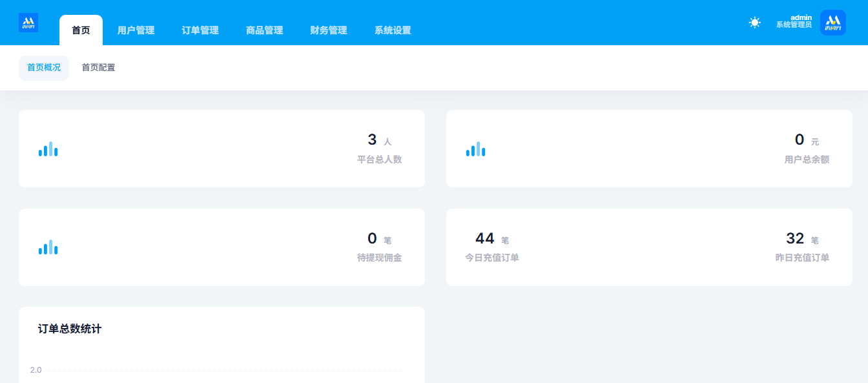Open the 订单管理 menu

200,30
